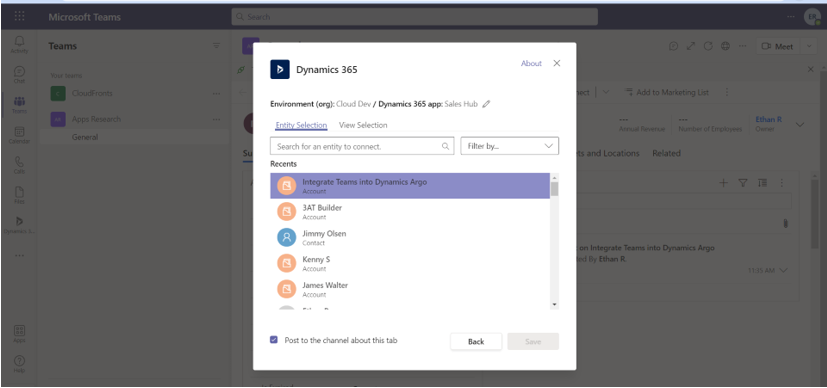The height and width of the screenshot is (388, 827).
Task: Open Files from the left rail
Action: click(x=20, y=195)
